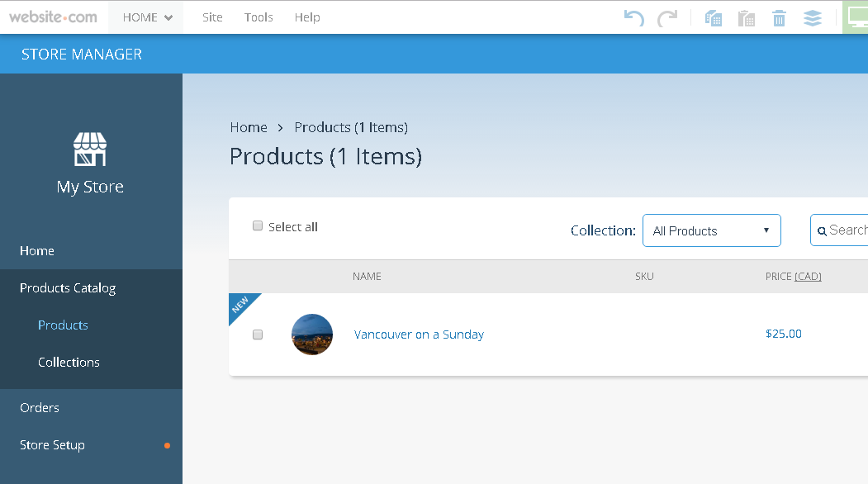
Task: Check the Select all checkbox
Action: coord(258,226)
